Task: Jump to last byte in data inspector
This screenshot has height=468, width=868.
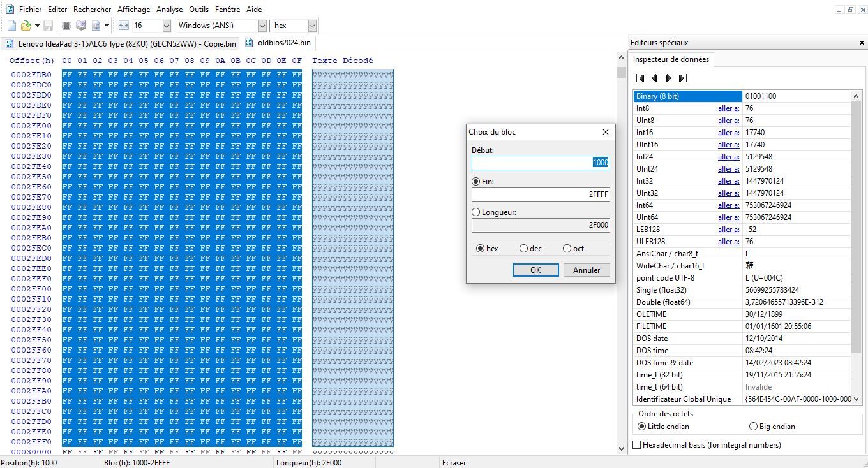Action: click(683, 78)
